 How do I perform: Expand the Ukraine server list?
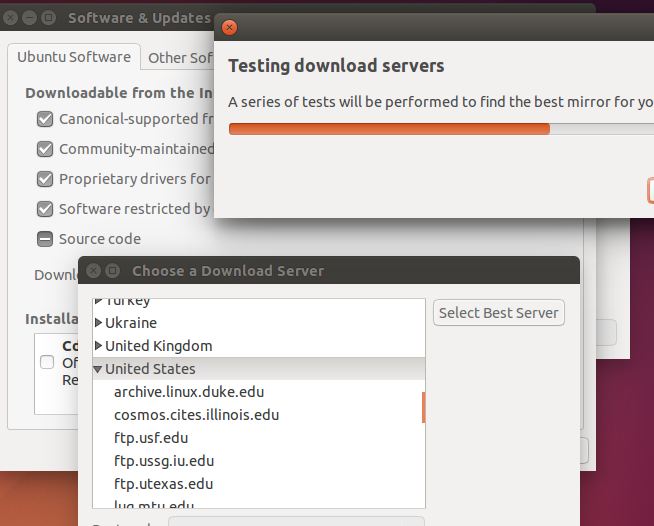click(x=98, y=322)
